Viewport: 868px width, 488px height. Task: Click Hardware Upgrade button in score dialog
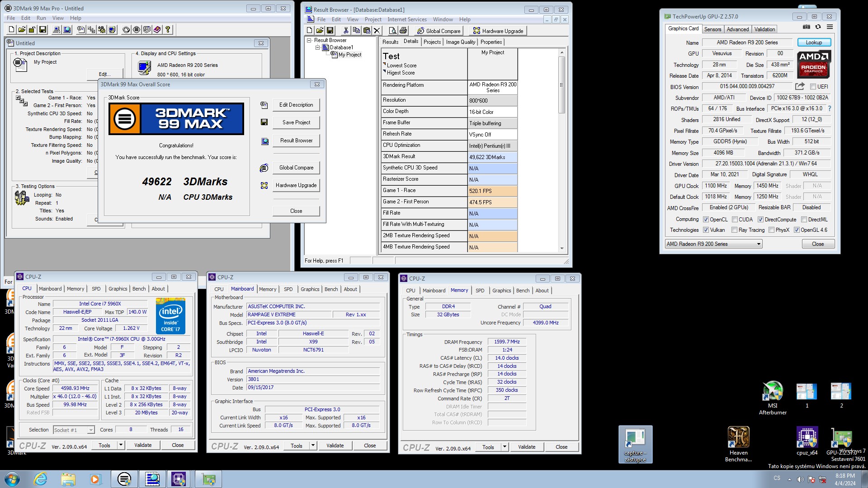(x=296, y=185)
